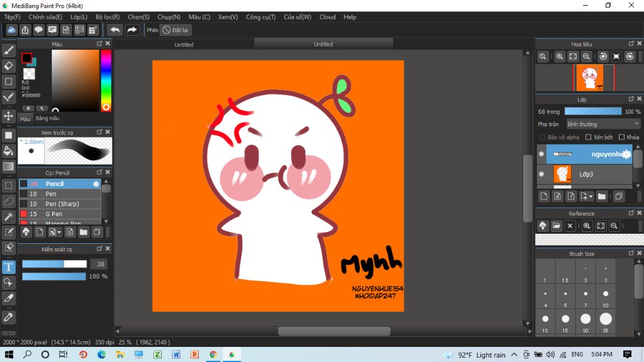The height and width of the screenshot is (362, 644).
Task: Open image file in Reference panel
Action: 557,226
